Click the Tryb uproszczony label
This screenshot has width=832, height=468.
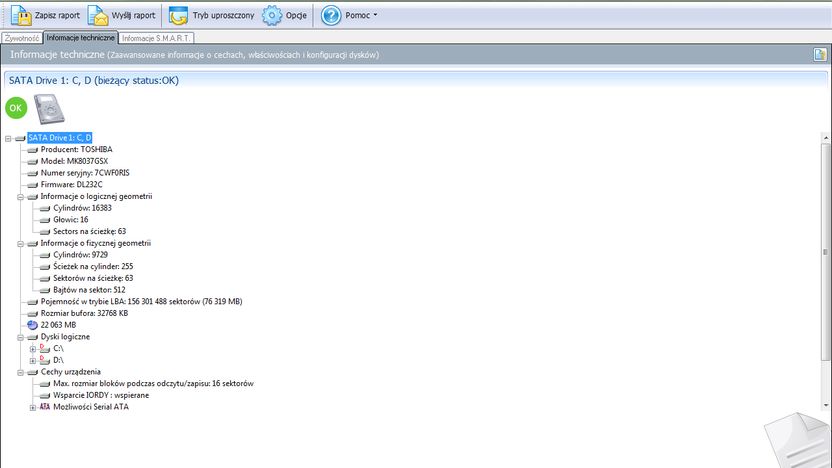pyautogui.click(x=223, y=15)
